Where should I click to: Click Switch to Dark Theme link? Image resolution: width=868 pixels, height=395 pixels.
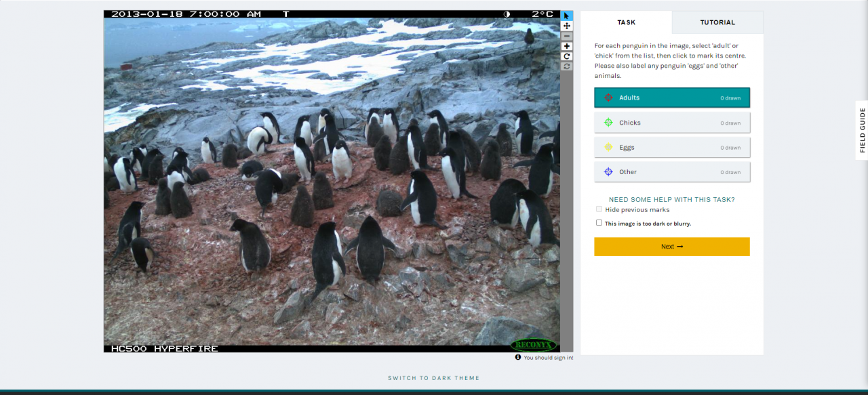point(433,378)
